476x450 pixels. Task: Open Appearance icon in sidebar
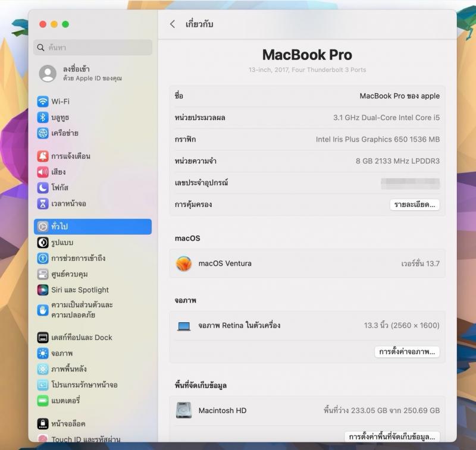click(x=43, y=243)
